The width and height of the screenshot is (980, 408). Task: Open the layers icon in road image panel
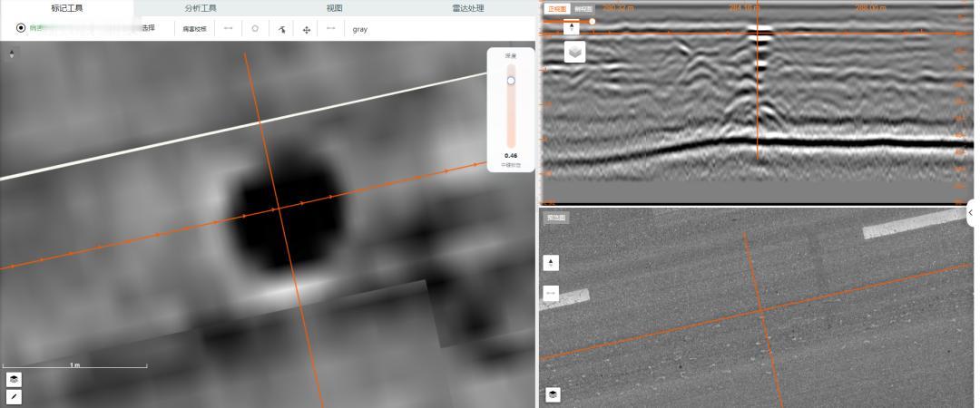553,394
